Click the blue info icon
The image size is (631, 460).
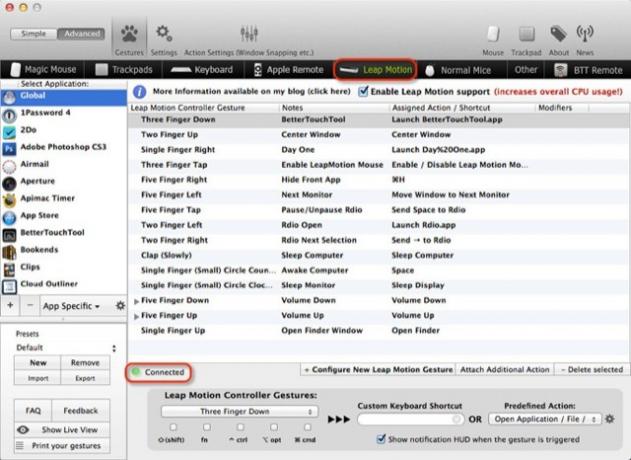pos(139,92)
